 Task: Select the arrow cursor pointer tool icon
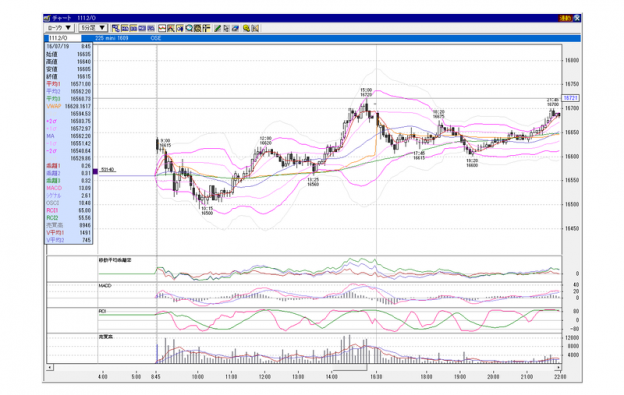click(226, 28)
